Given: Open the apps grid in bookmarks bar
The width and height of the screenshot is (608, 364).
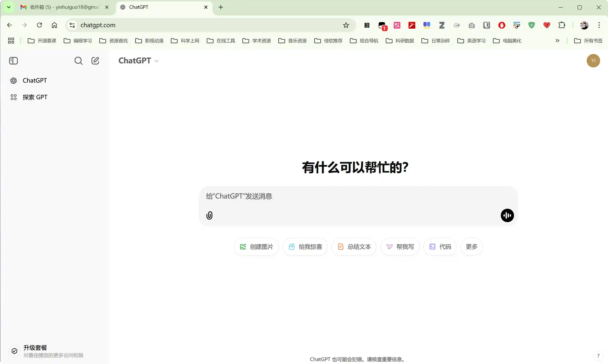Looking at the screenshot, I should pyautogui.click(x=11, y=41).
